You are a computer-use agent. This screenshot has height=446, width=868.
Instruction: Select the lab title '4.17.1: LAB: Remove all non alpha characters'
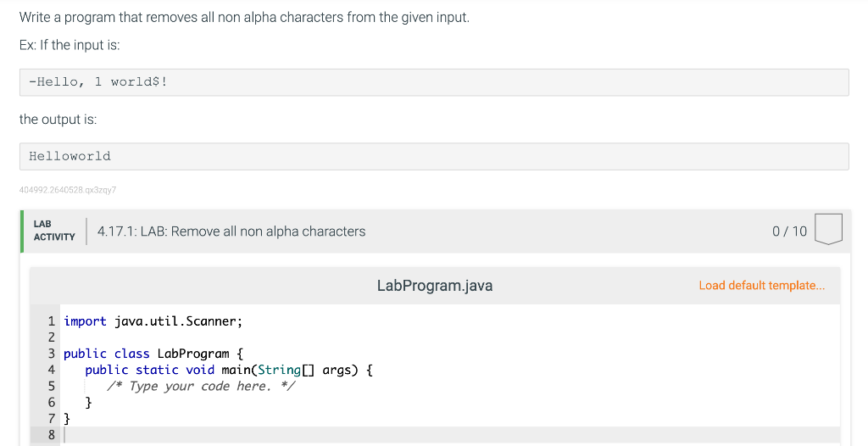point(231,231)
